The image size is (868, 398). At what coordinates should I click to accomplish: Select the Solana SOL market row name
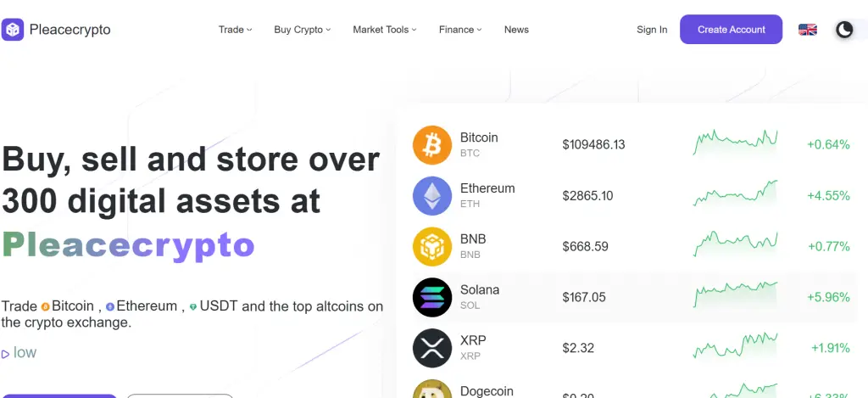[x=480, y=290]
